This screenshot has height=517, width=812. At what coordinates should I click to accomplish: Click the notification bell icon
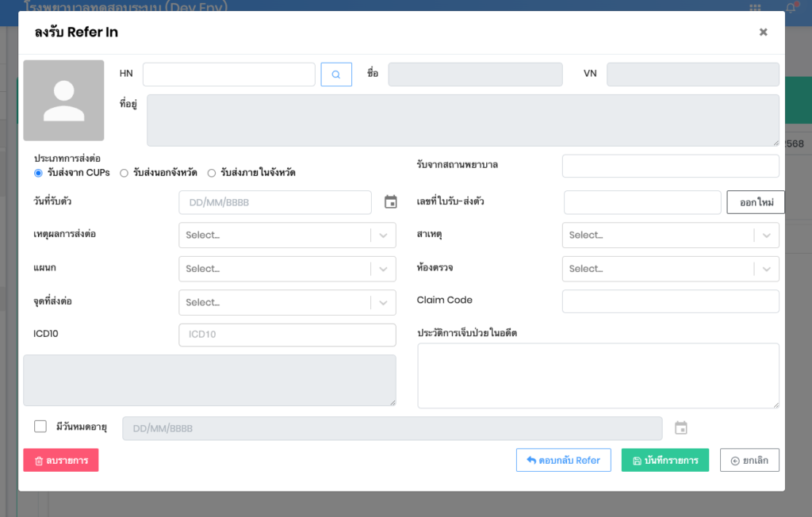tap(790, 7)
